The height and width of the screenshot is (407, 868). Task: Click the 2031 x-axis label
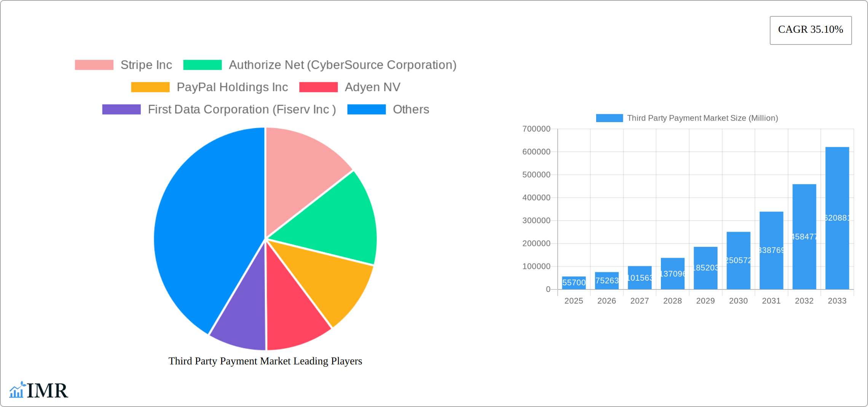pos(771,301)
